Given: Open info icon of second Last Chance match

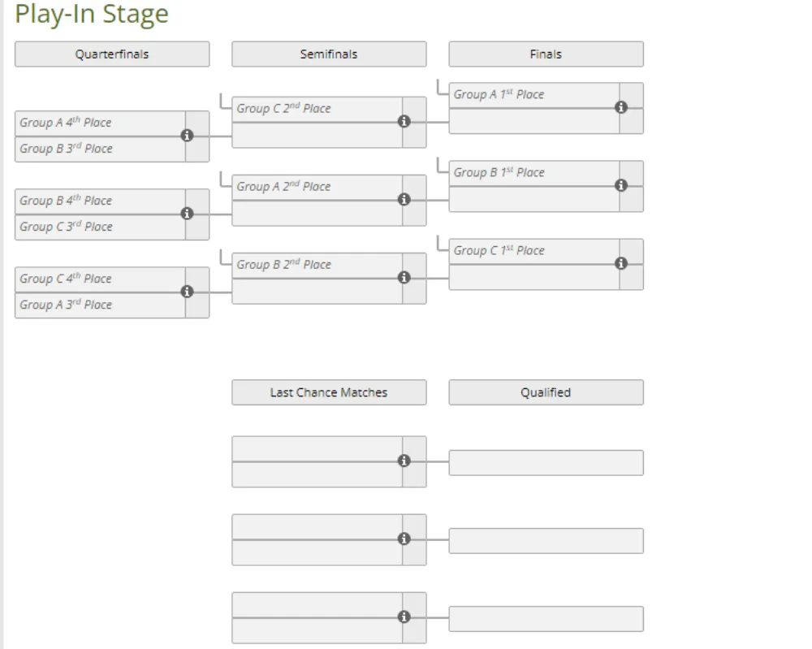Looking at the screenshot, I should (x=404, y=539).
